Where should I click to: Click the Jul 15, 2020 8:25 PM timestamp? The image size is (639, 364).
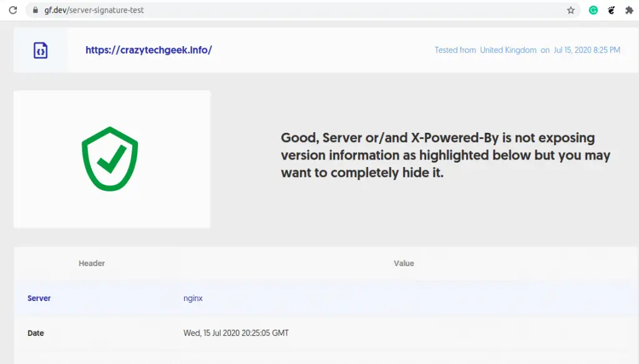point(587,50)
